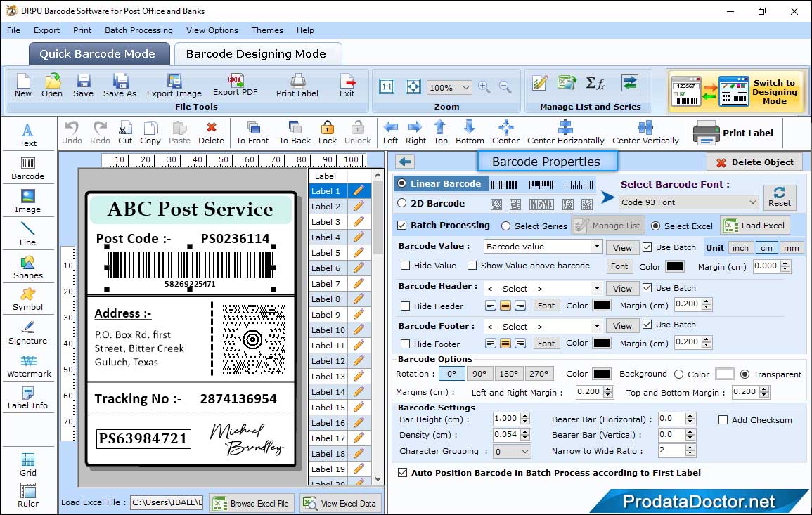The height and width of the screenshot is (515, 812).
Task: Switch to Quick Barcode Mode tab
Action: click(x=99, y=54)
